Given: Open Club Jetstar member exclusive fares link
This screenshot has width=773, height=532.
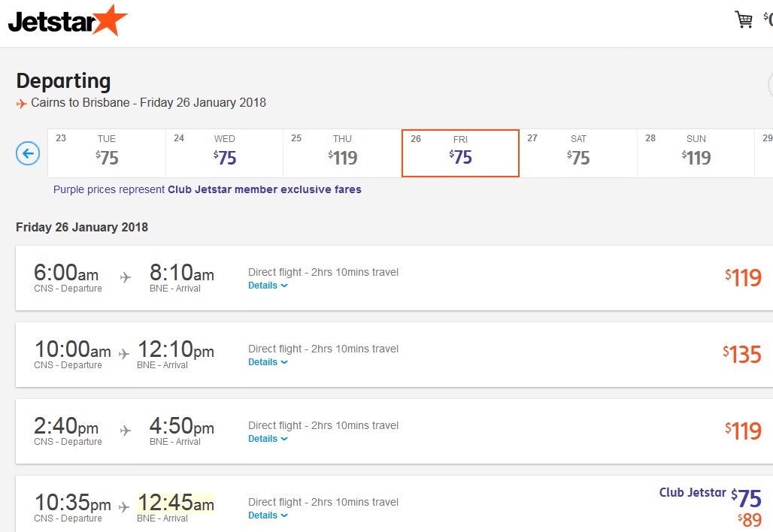Looking at the screenshot, I should tap(264, 189).
